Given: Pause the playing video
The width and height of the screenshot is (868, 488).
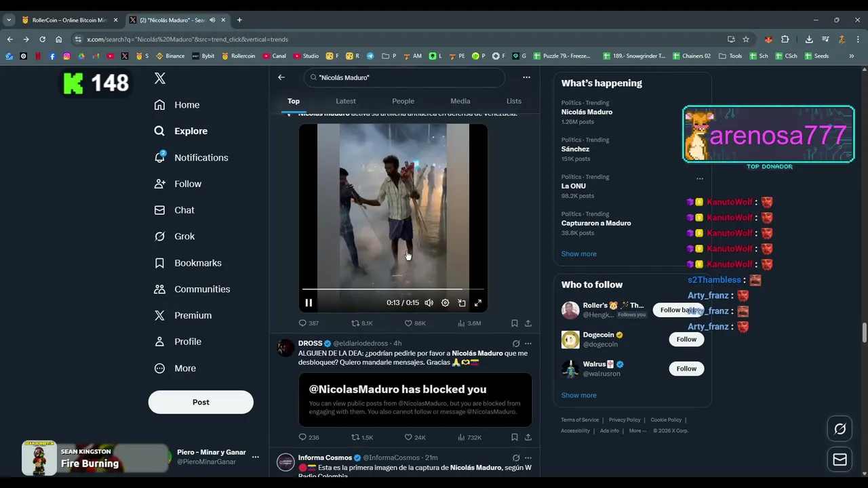Looking at the screenshot, I should point(309,303).
